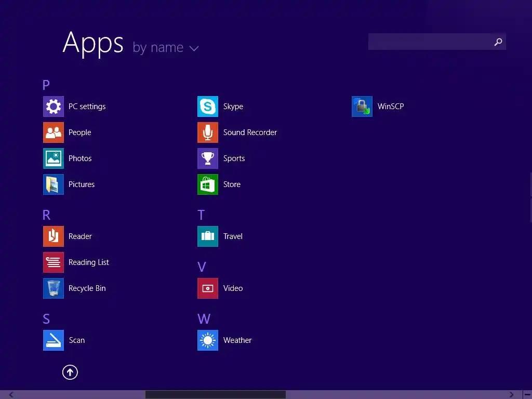The width and height of the screenshot is (532, 399).
Task: Launch the WinSCP icon
Action: 362,107
